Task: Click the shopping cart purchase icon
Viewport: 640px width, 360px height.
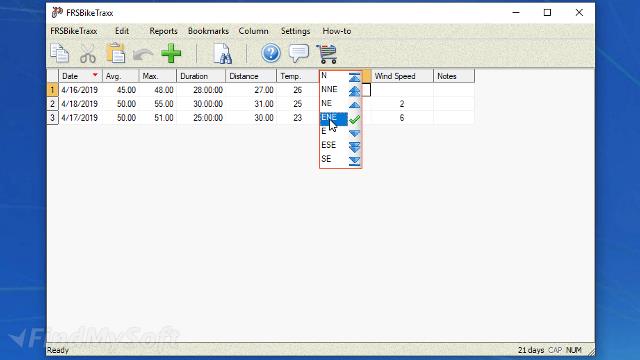Action: coord(327,54)
